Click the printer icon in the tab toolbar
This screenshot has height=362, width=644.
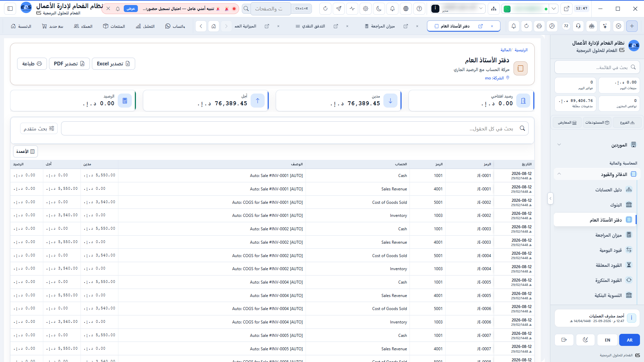pyautogui.click(x=539, y=26)
